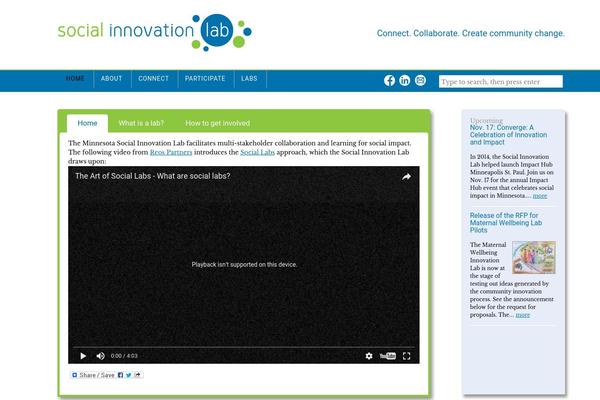
Task: Click the YouTube logo in player
Action: (388, 356)
